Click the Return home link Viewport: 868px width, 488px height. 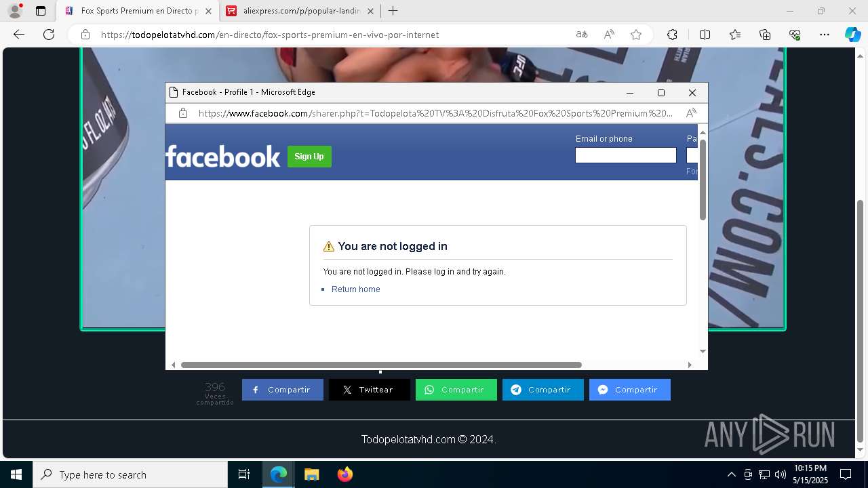pyautogui.click(x=355, y=289)
